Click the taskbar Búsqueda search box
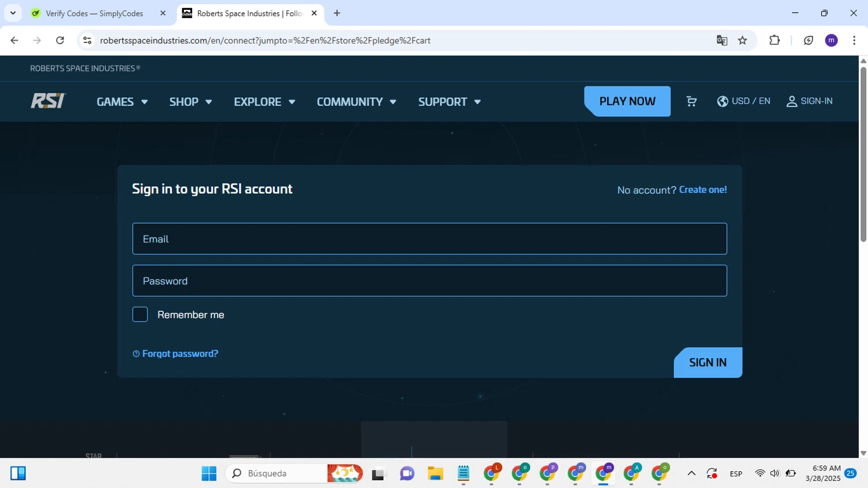Viewport: 868px width, 488px height. click(294, 474)
